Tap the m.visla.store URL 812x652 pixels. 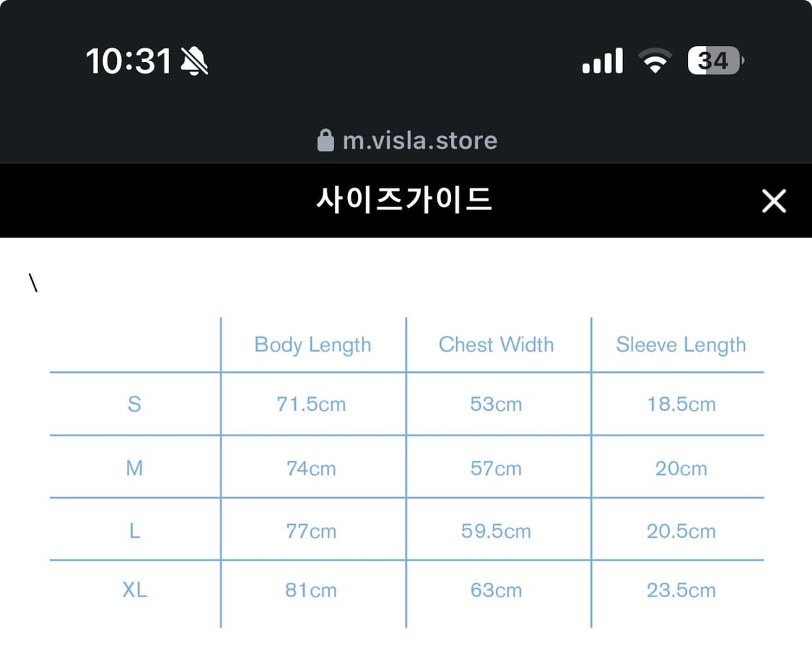419,140
